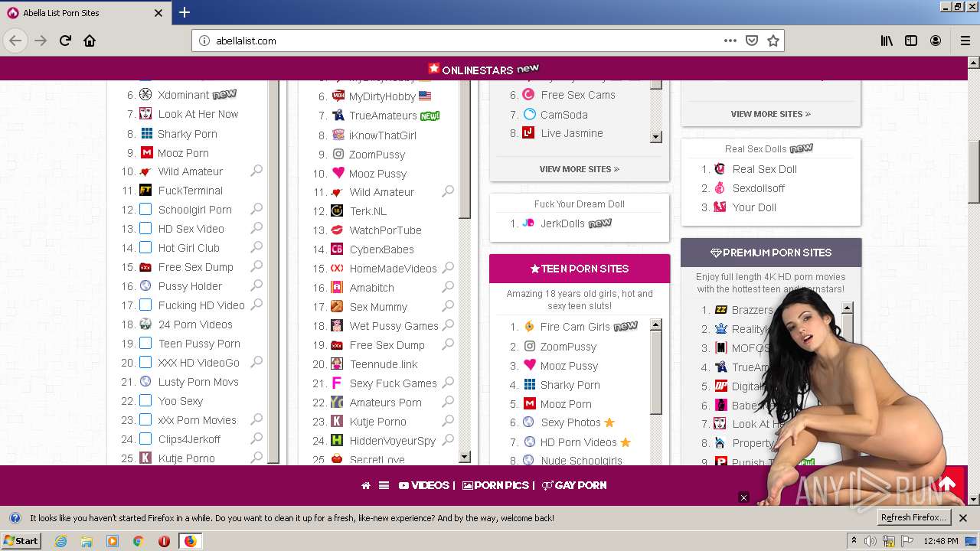Click the search magnifier beside Hot Girl Club
980x551 pixels.
[257, 246]
